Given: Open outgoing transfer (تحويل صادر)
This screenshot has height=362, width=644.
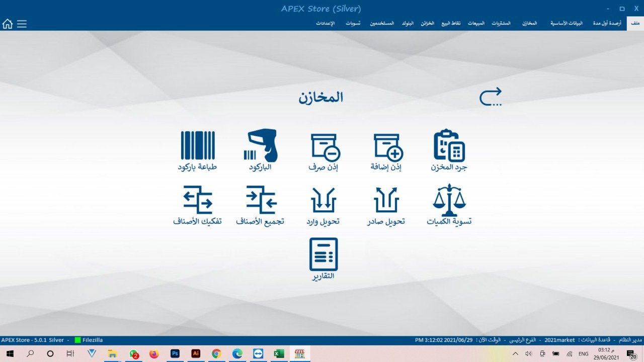Looking at the screenshot, I should [x=386, y=200].
